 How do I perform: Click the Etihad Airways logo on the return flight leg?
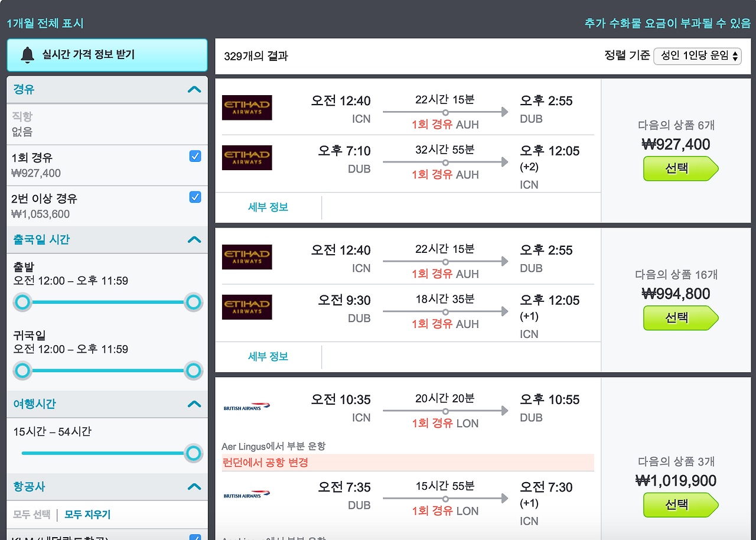pyautogui.click(x=247, y=157)
